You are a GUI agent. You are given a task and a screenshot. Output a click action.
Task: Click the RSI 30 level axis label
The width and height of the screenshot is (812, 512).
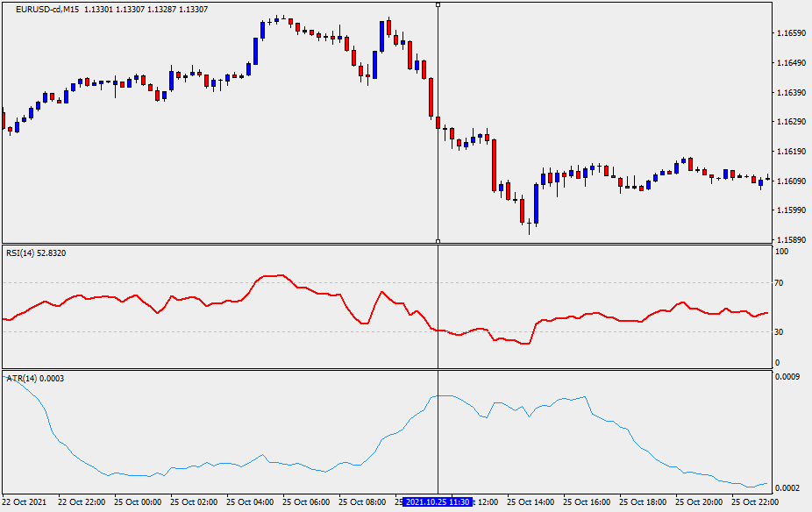click(x=780, y=331)
